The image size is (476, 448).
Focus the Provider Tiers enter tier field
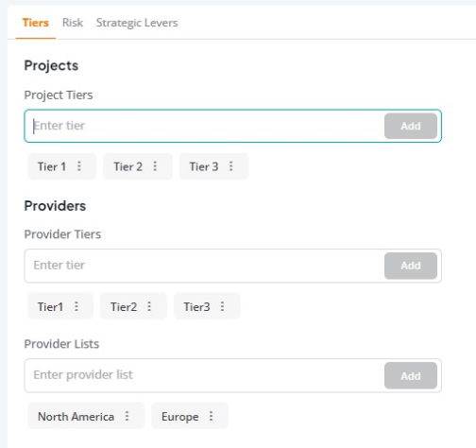205,266
